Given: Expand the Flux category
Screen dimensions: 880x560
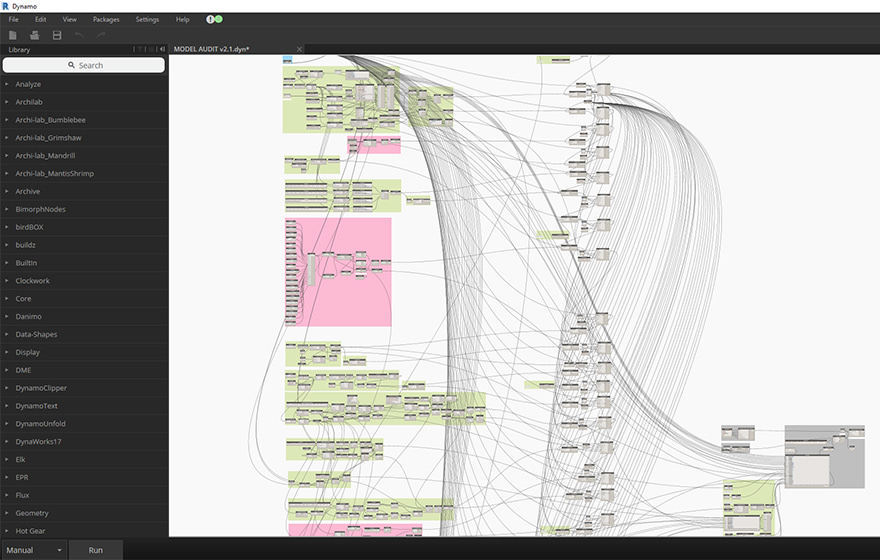Looking at the screenshot, I should click(84, 495).
